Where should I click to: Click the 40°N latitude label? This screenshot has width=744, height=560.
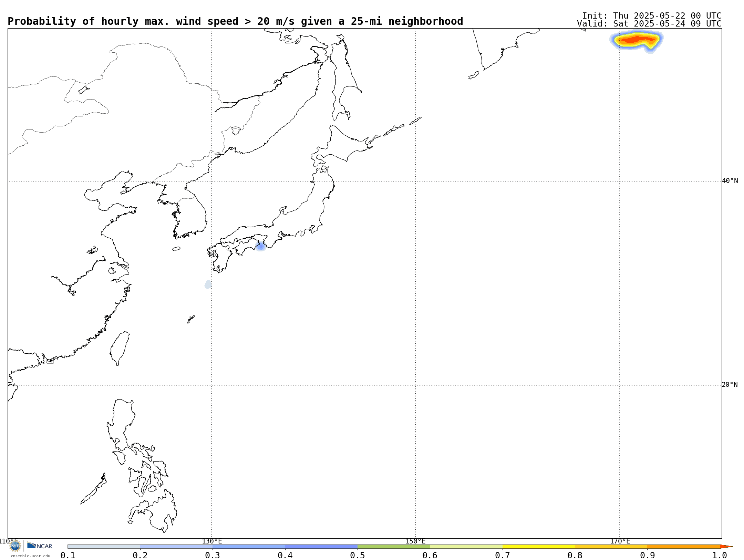tap(730, 181)
